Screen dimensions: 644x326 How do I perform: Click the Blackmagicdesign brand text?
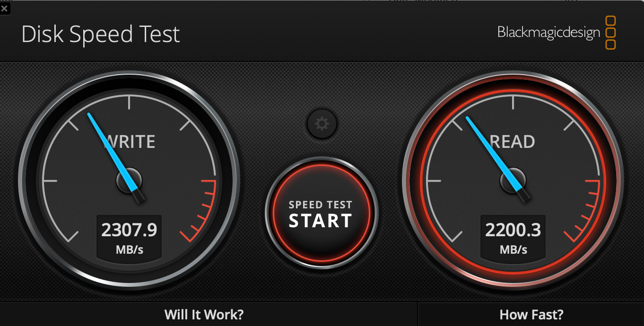click(x=548, y=33)
